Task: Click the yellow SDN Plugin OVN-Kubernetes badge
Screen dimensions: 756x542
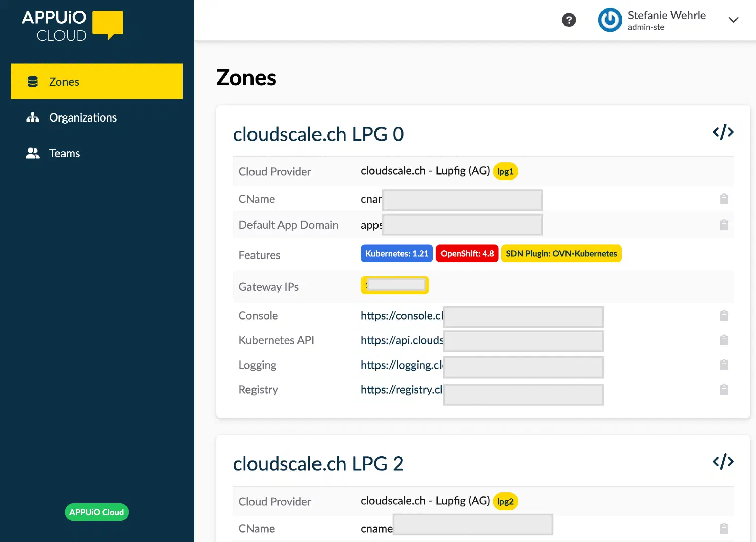Action: point(561,253)
